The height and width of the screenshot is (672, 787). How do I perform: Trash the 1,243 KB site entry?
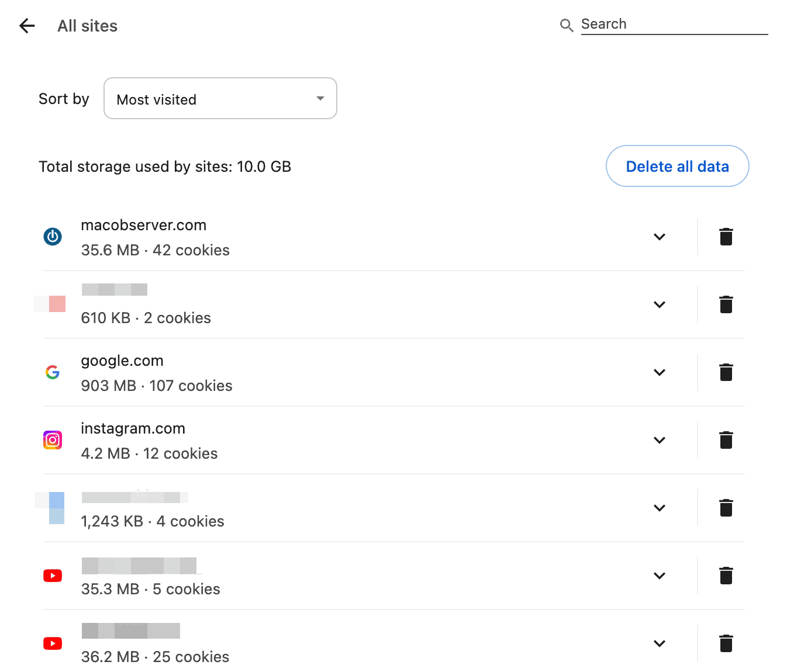[726, 508]
